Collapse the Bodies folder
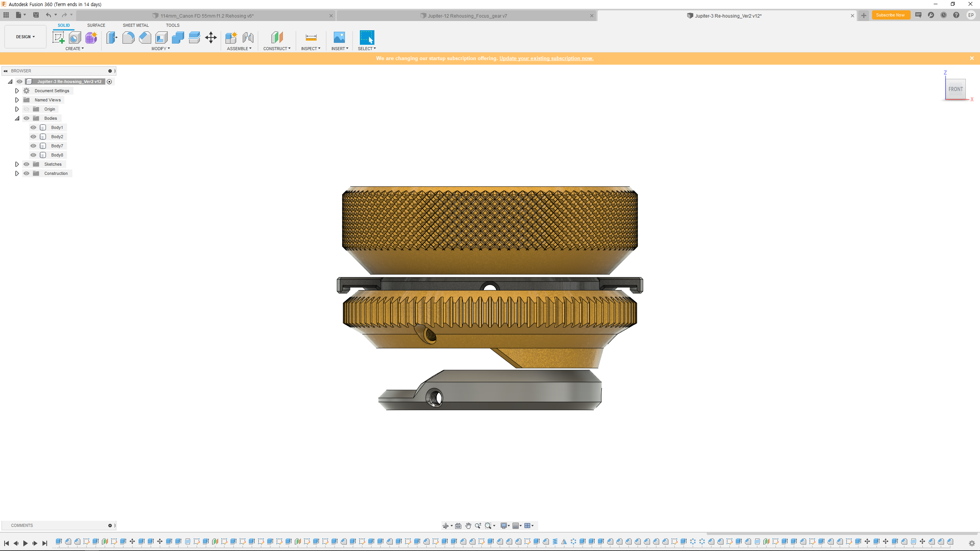980x551 pixels. click(x=17, y=118)
